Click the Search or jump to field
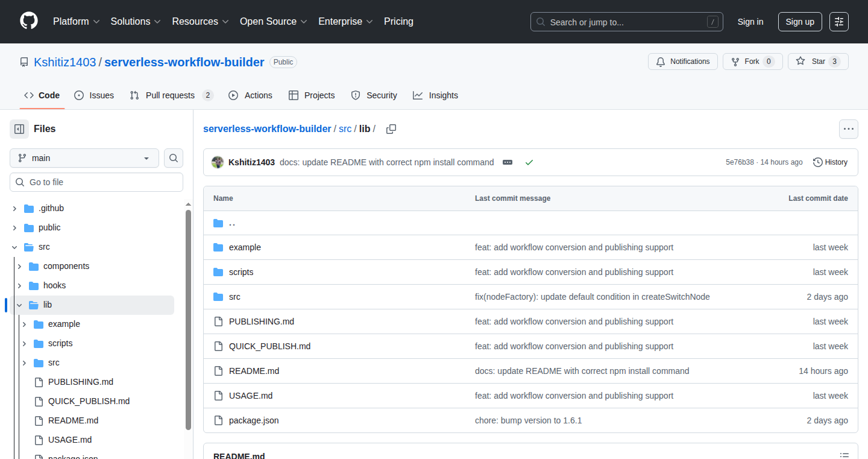 627,22
